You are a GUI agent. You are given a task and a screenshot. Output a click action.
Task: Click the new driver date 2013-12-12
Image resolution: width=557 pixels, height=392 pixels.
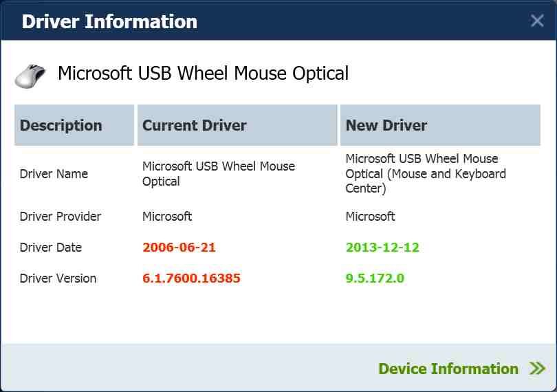(382, 248)
